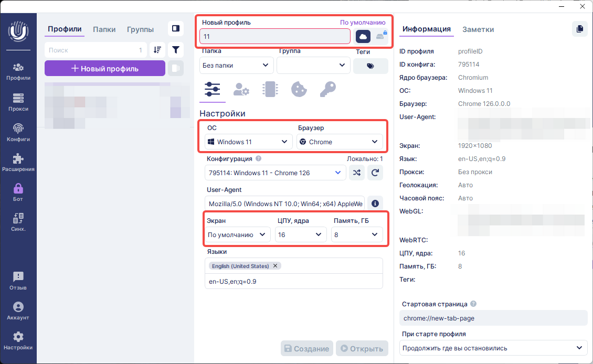Click the key icon settings tab
Image resolution: width=593 pixels, height=364 pixels.
pos(327,89)
